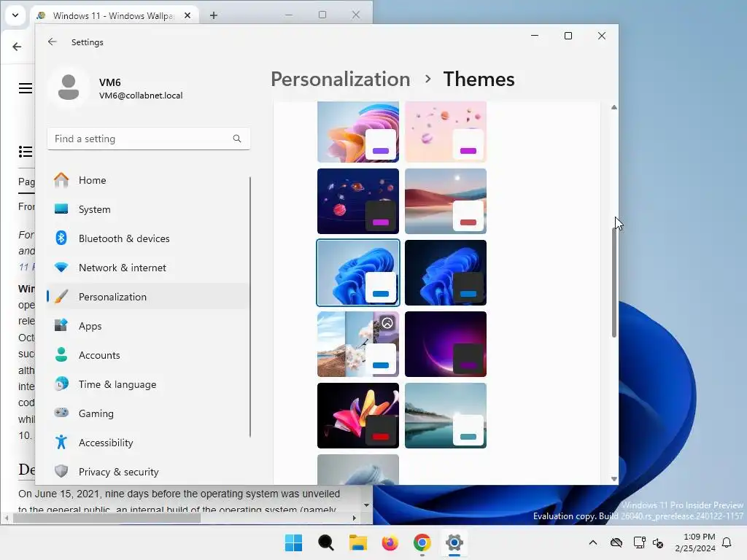Open Accounts settings
The width and height of the screenshot is (747, 560).
pos(147,355)
